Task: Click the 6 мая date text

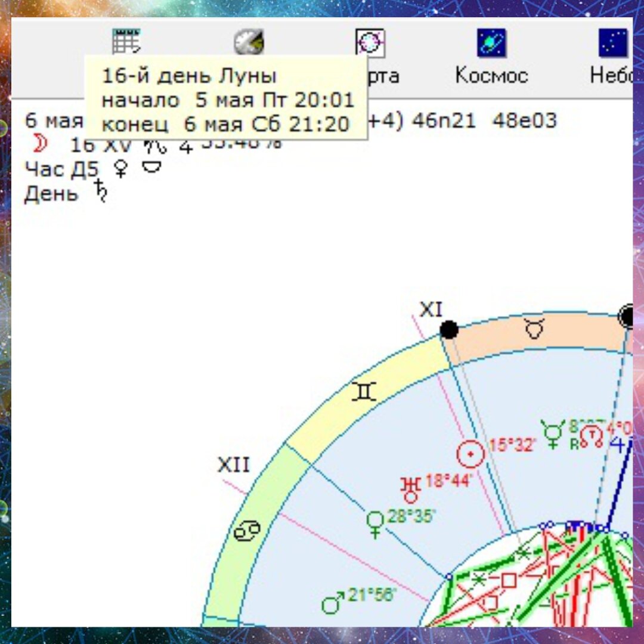Action: [54, 120]
